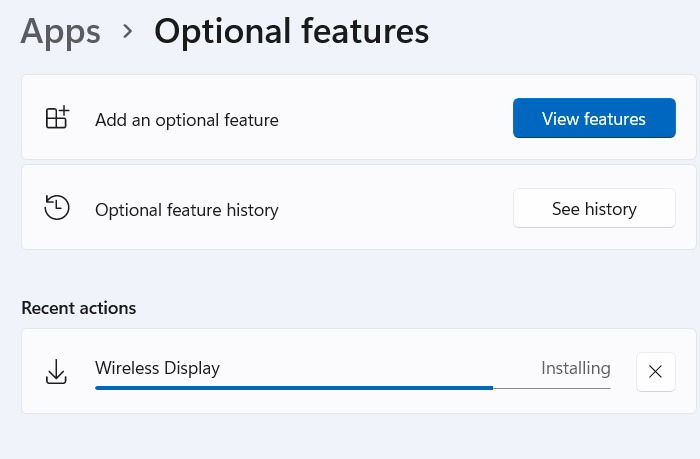Click the add-feature grid plus icon
This screenshot has height=459, width=700.
tap(57, 118)
